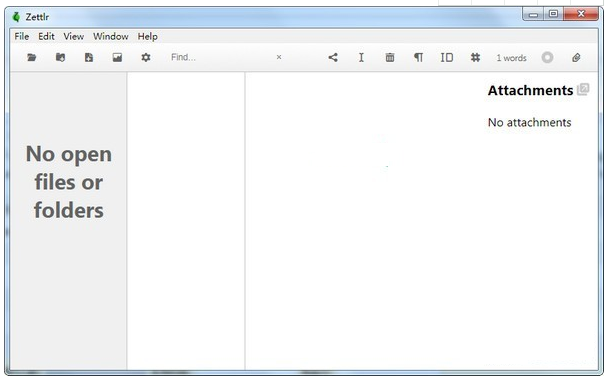
Task: Open the Edit menu
Action: 46,36
